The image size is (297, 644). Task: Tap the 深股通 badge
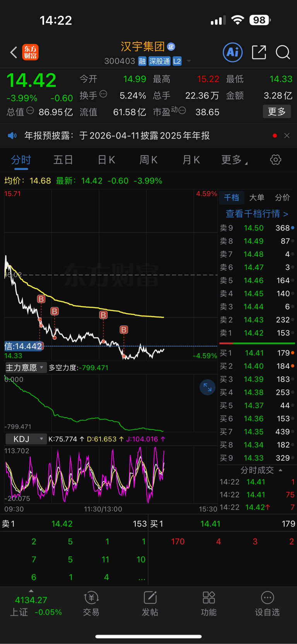(x=159, y=61)
